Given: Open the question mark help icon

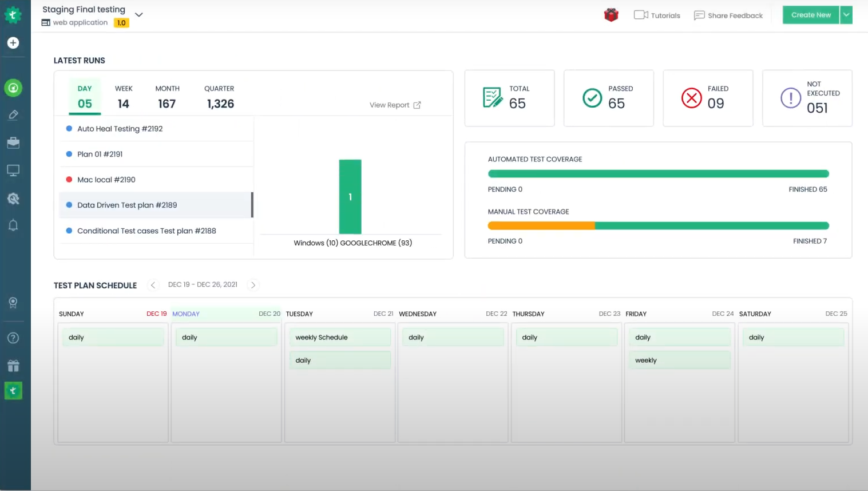Looking at the screenshot, I should pos(13,338).
